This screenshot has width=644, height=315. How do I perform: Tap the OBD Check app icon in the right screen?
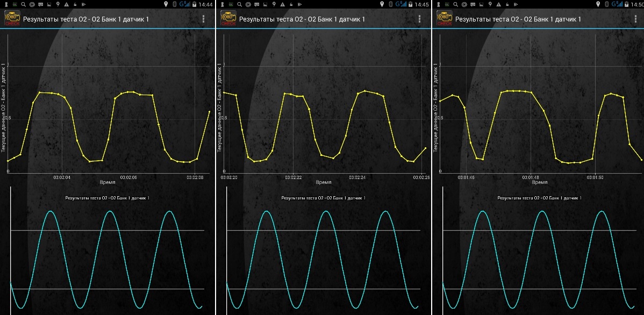click(444, 19)
